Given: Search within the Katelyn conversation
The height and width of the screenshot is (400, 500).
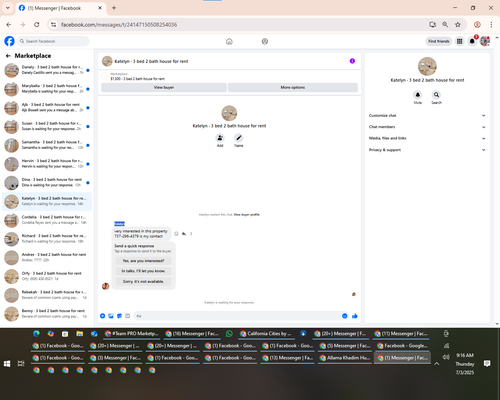Looking at the screenshot, I should coord(436,95).
